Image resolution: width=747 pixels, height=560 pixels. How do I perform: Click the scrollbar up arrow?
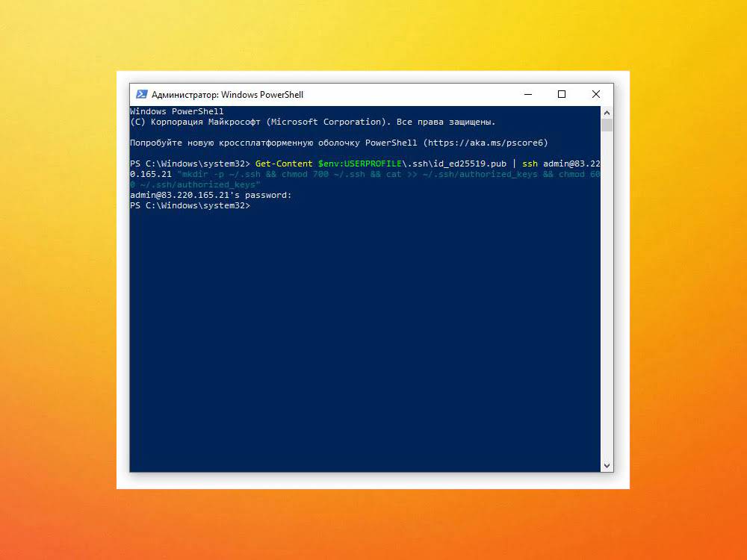click(x=607, y=113)
